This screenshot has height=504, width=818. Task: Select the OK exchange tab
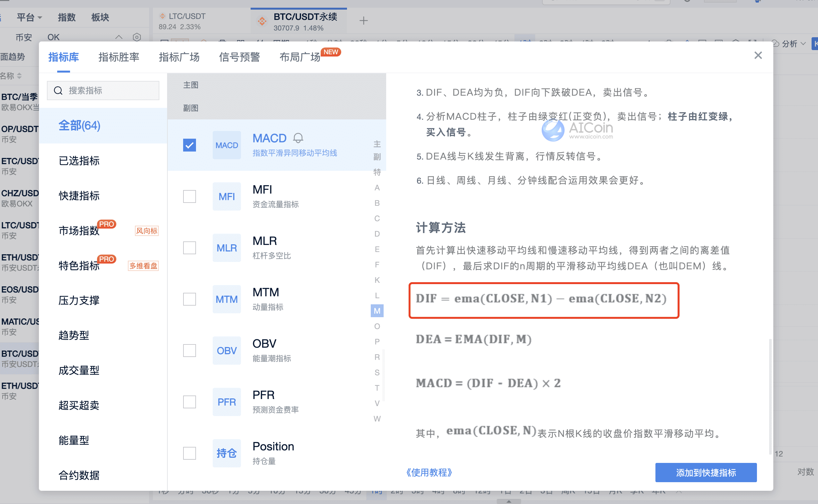[53, 37]
